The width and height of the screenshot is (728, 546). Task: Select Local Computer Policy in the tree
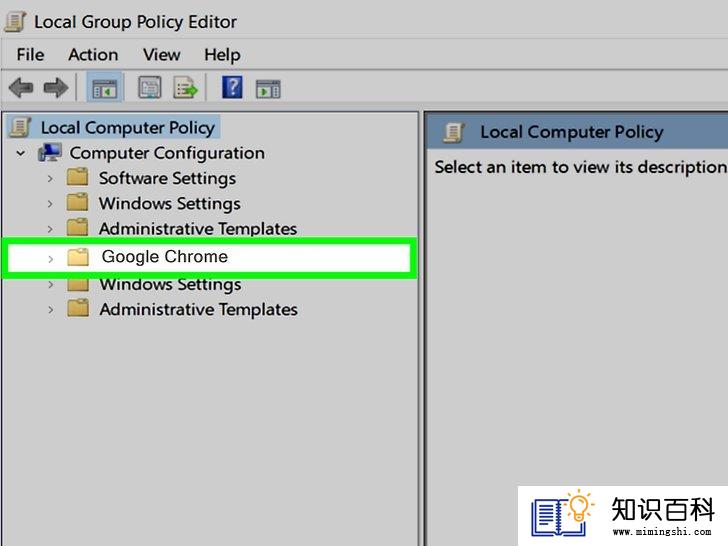pos(128,128)
